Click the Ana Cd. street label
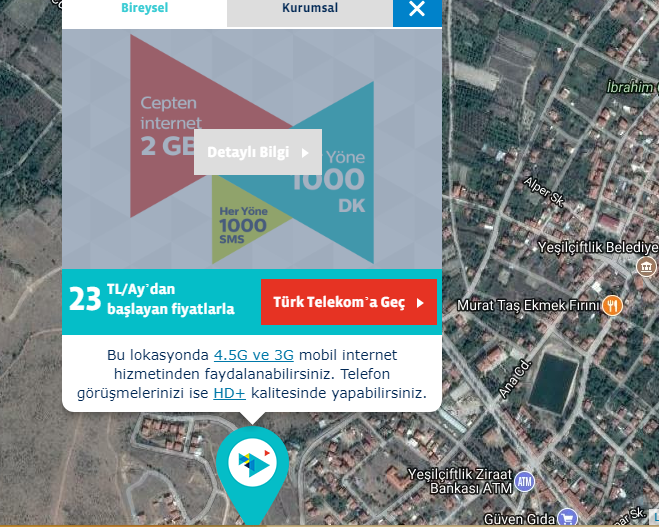Screen dimensions: 659x527 click(x=515, y=379)
